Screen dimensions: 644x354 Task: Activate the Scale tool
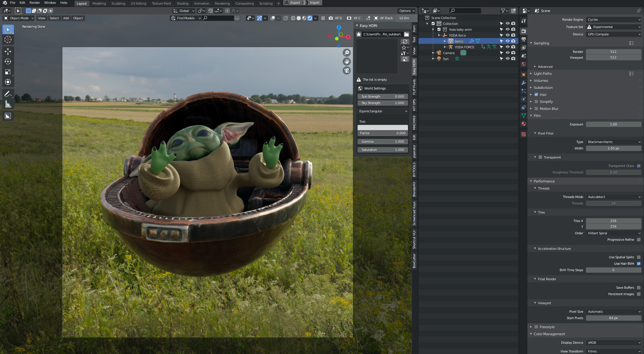coord(8,72)
